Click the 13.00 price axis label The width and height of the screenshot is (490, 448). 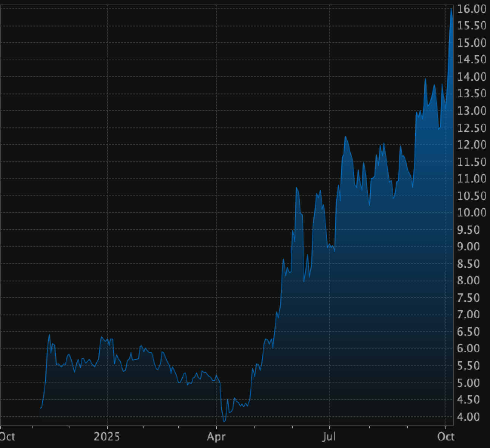click(x=472, y=111)
